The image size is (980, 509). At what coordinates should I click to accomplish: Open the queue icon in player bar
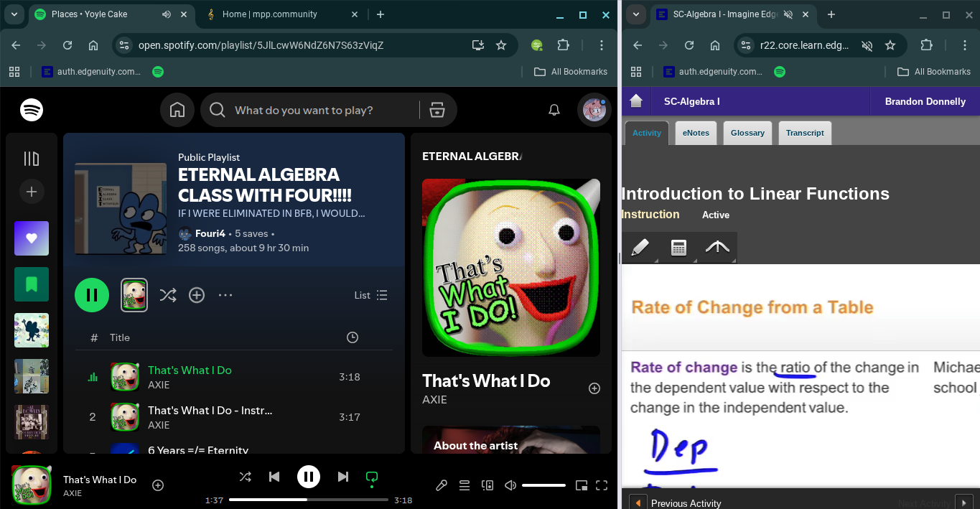tap(465, 485)
